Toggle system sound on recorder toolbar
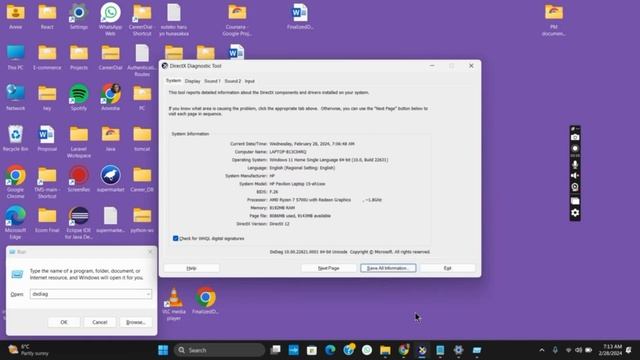Viewport: 640px width, 360px height. coord(575,176)
